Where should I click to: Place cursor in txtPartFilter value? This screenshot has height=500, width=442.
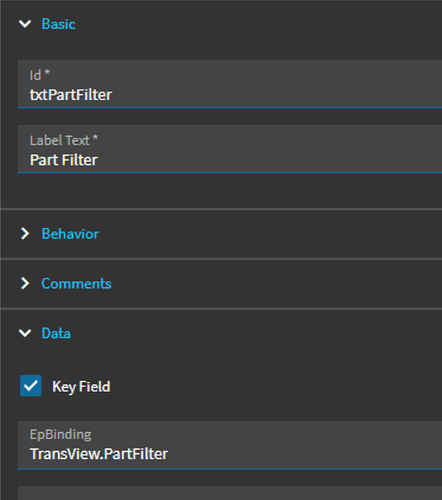[x=71, y=95]
